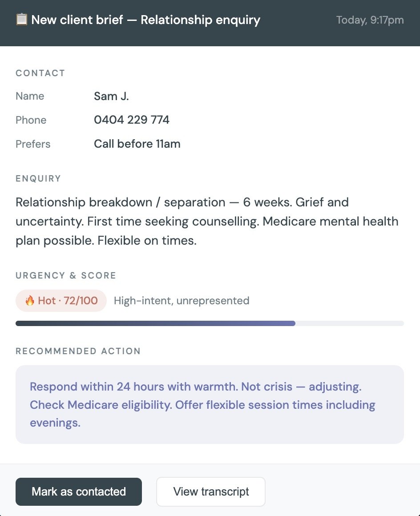Click Call before 11am preference
This screenshot has height=516, width=420.
pos(137,144)
